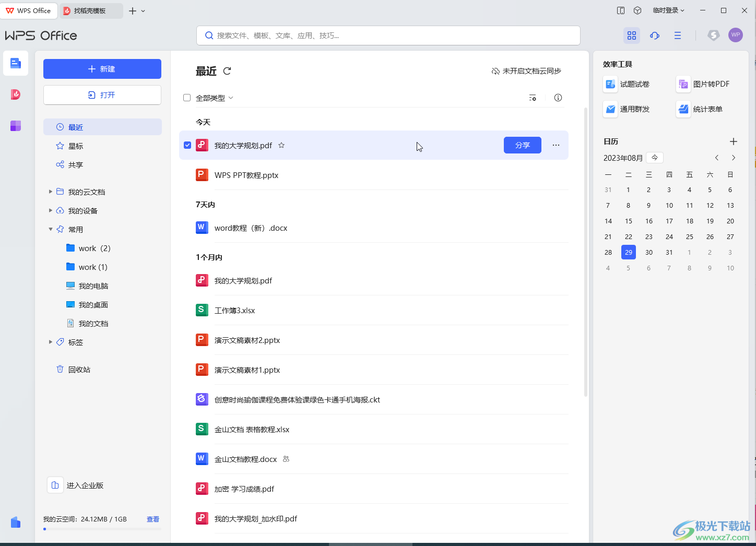Switch to the 找稻壳模板 tab
Screen dimensions: 756x546
91,10
